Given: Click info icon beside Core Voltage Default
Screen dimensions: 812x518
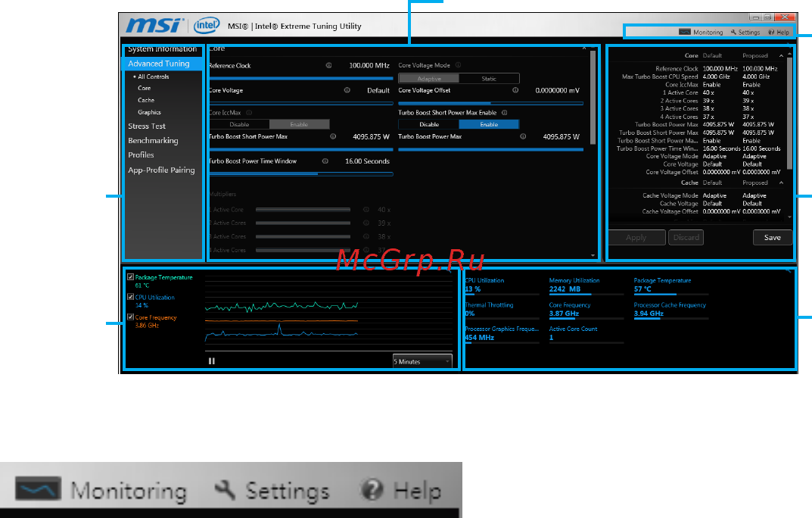Looking at the screenshot, I should (347, 90).
